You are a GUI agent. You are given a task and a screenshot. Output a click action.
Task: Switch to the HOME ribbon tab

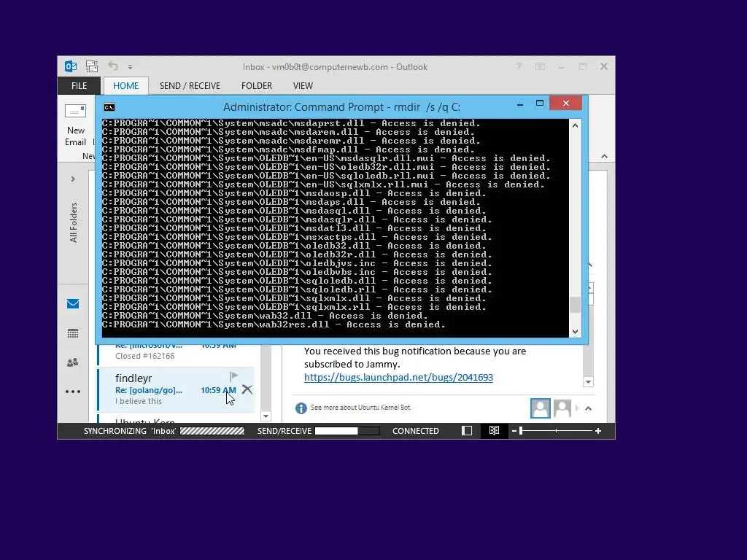tap(125, 86)
